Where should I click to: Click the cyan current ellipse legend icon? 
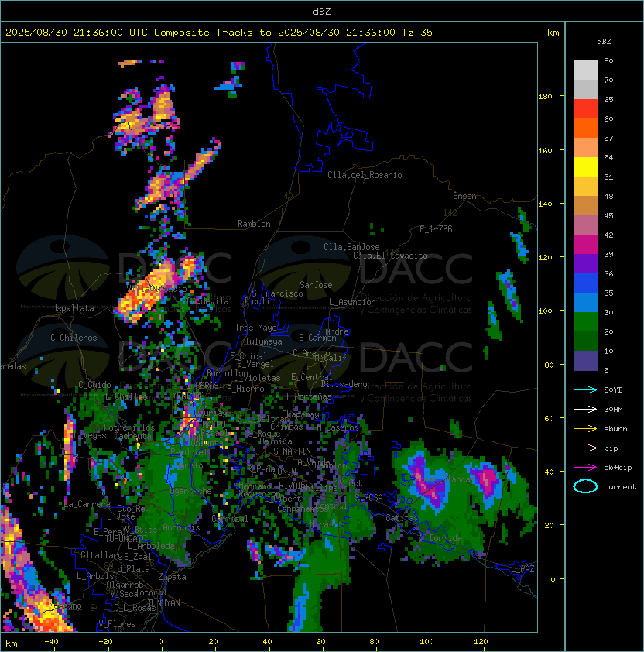pos(585,486)
